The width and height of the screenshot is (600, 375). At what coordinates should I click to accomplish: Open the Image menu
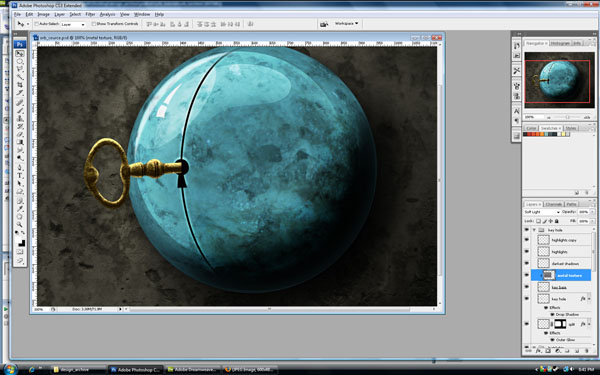[43, 15]
